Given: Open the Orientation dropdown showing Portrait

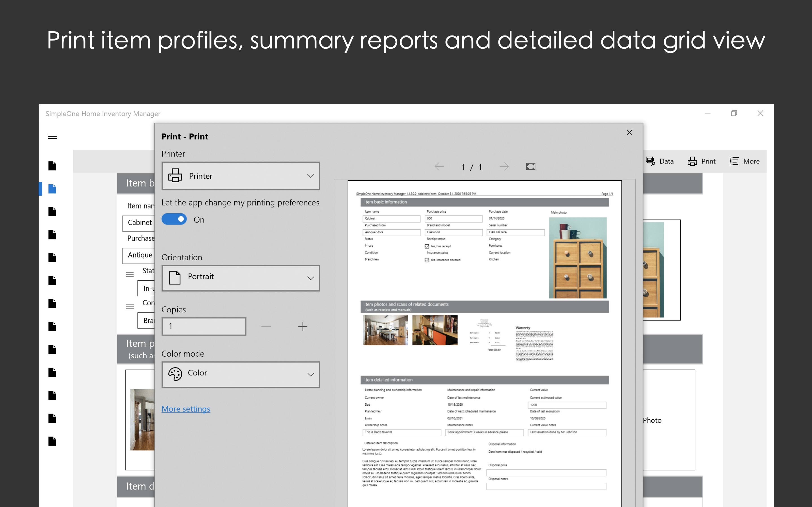Looking at the screenshot, I should pos(240,278).
